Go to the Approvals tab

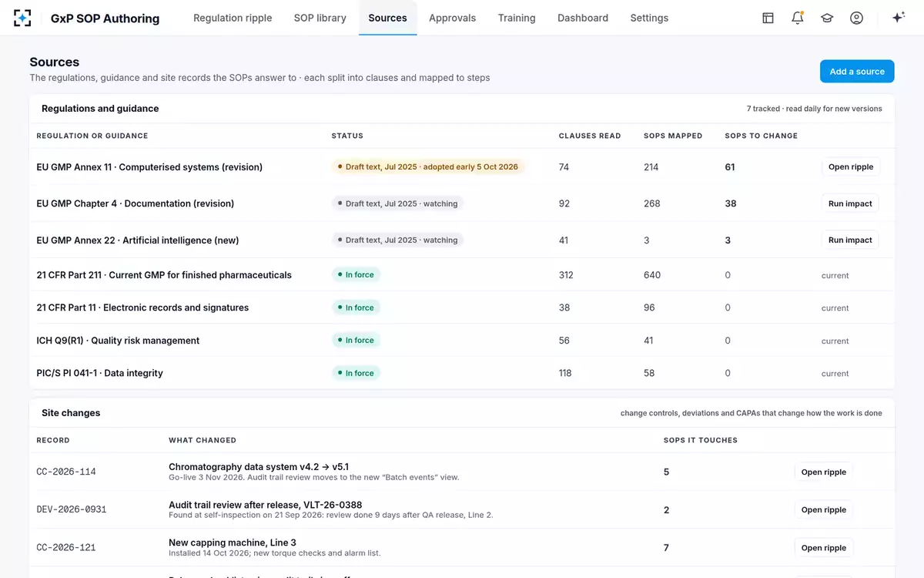(452, 18)
